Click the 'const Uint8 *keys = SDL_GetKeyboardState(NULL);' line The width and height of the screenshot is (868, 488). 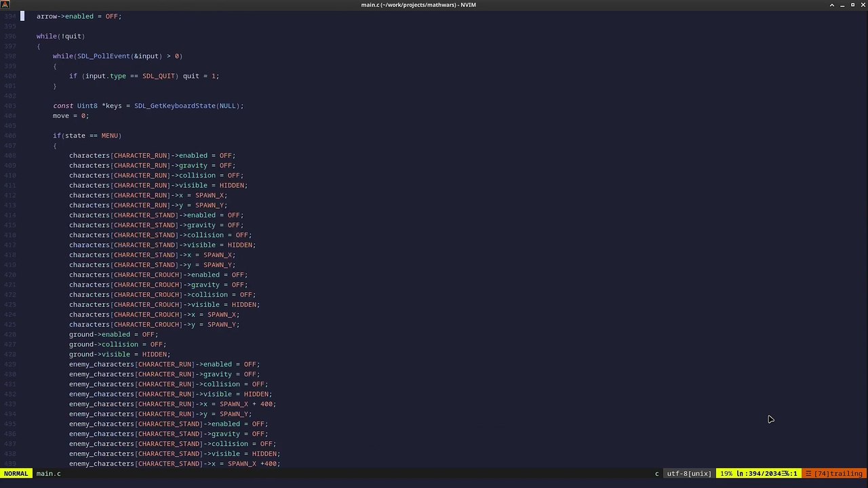[148, 106]
